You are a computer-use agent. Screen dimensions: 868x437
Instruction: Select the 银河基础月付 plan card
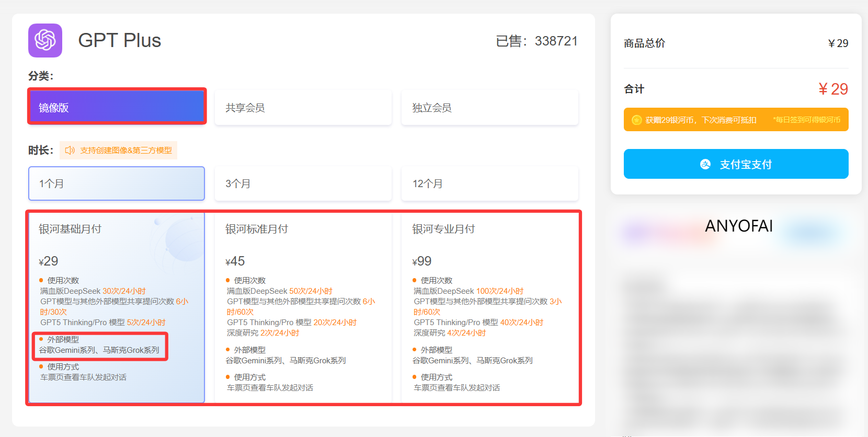117,307
